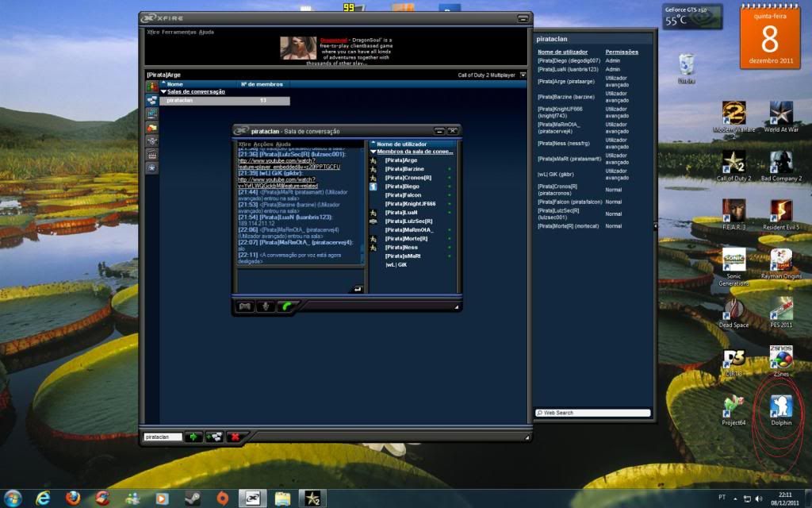This screenshot has width=812, height=508.
Task: Open Windows Explorer folder from the taskbar
Action: click(283, 498)
